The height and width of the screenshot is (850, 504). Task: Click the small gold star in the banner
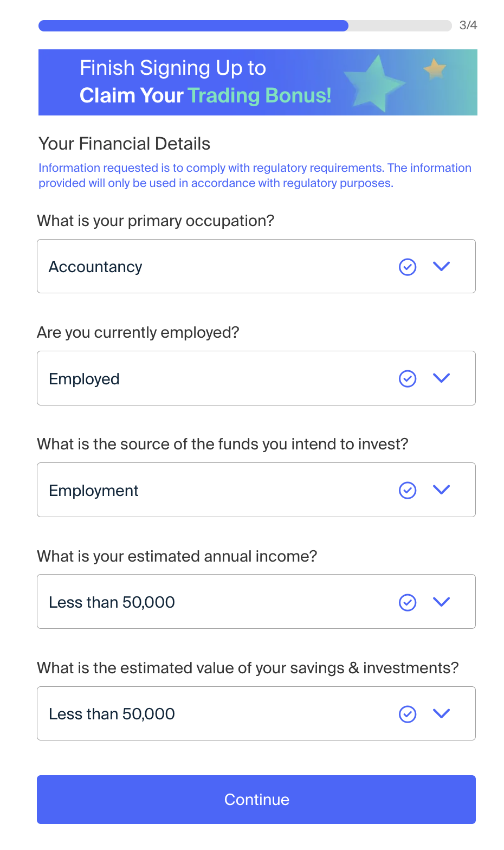[434, 69]
